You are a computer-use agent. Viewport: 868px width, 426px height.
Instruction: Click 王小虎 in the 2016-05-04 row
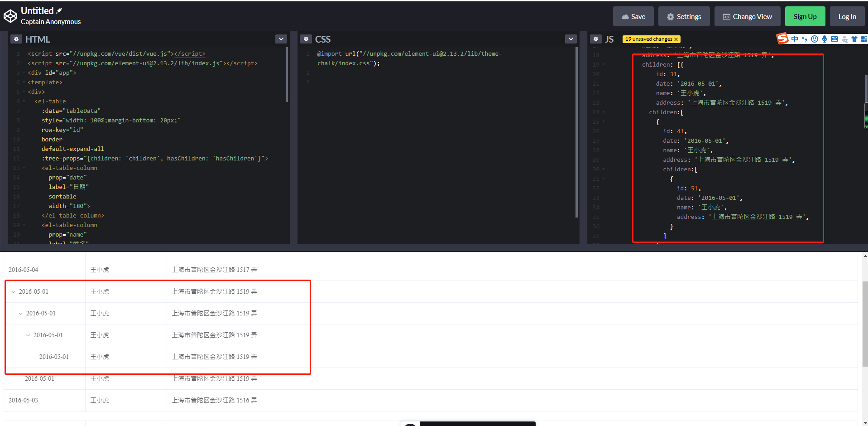coord(100,270)
